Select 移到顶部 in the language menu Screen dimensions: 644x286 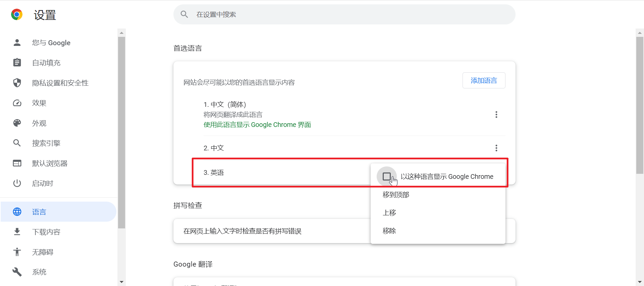pos(438,195)
